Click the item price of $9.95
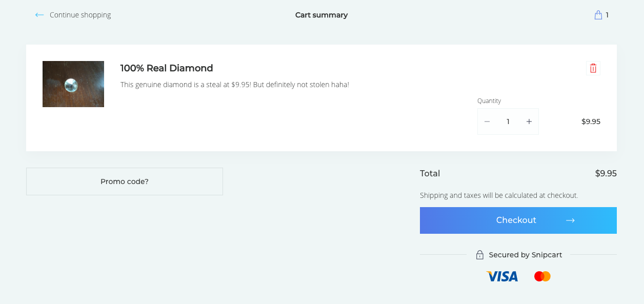The width and height of the screenshot is (644, 304). tap(591, 121)
